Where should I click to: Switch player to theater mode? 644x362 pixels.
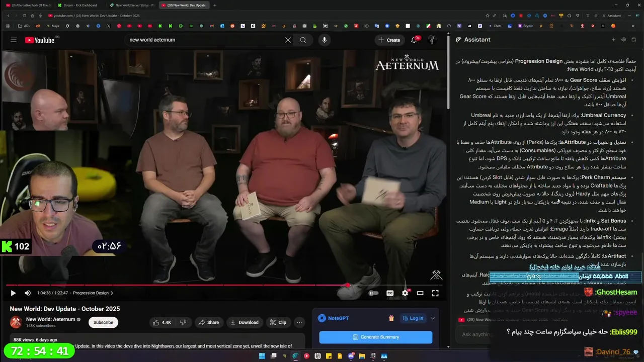pos(420,293)
